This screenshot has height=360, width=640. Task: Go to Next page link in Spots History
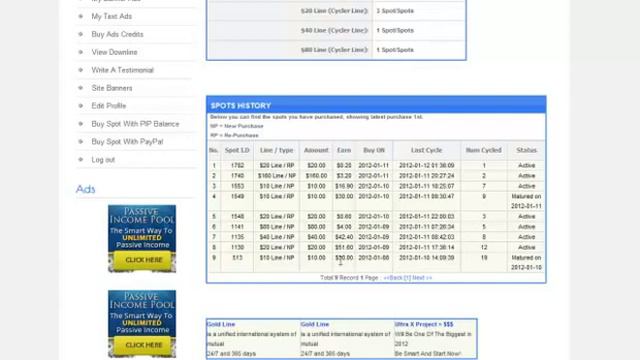tap(422, 278)
